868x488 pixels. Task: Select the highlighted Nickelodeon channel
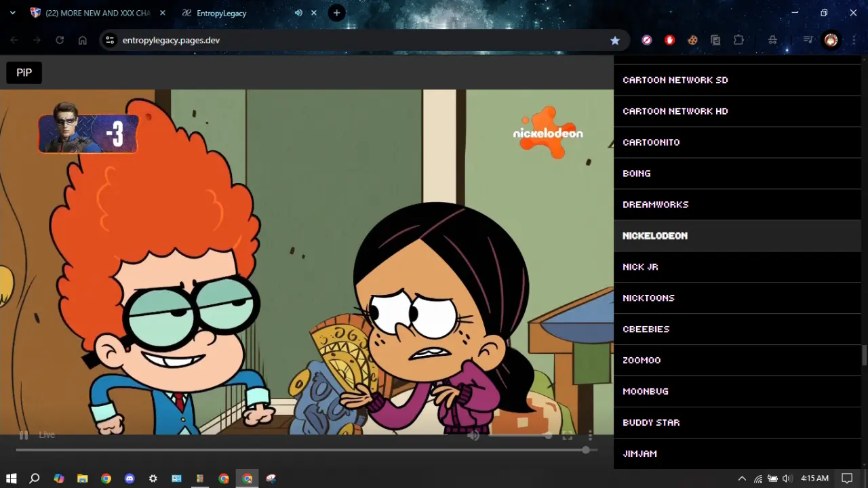(737, 236)
